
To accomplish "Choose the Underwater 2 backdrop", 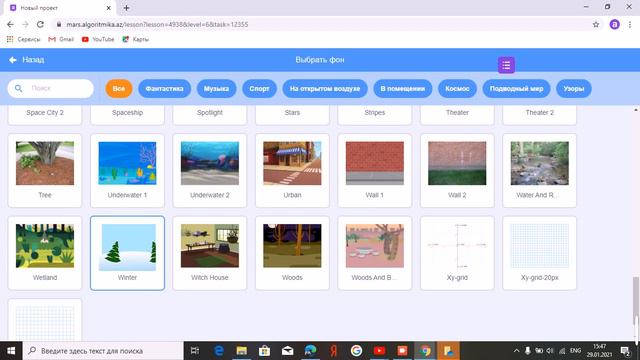I will tap(210, 171).
